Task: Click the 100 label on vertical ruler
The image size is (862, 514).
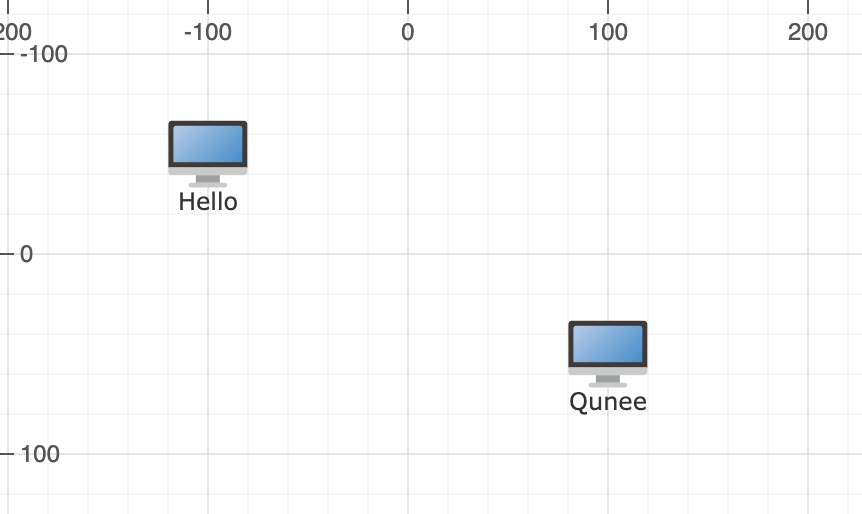Action: 40,454
